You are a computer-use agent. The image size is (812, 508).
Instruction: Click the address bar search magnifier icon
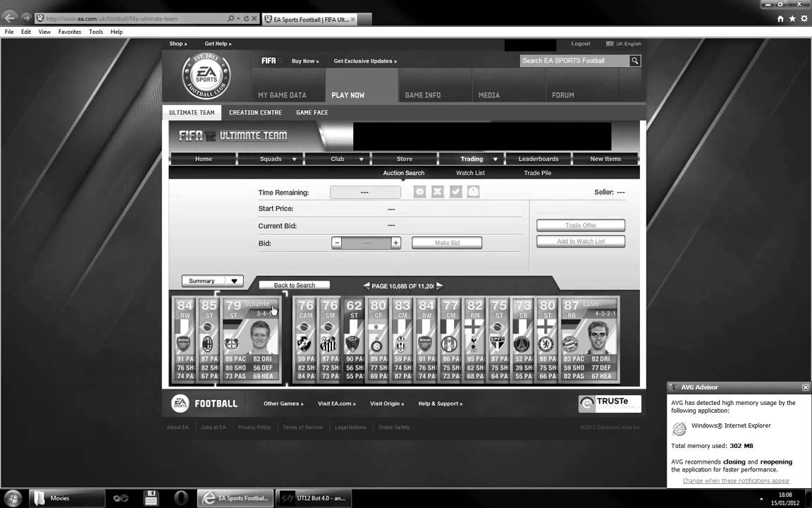coord(231,18)
